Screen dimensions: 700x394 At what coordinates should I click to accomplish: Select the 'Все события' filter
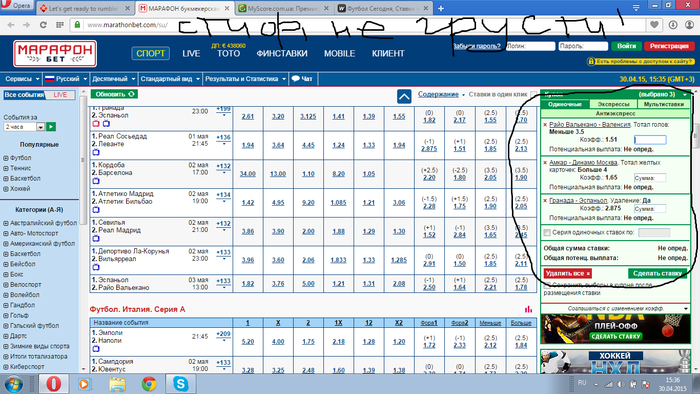[x=24, y=95]
